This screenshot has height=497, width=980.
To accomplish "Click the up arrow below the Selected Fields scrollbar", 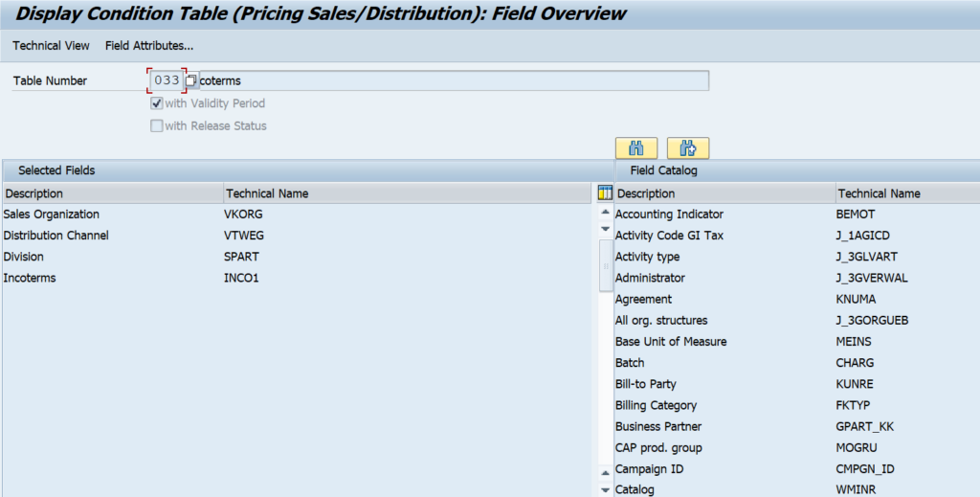I will click(605, 473).
